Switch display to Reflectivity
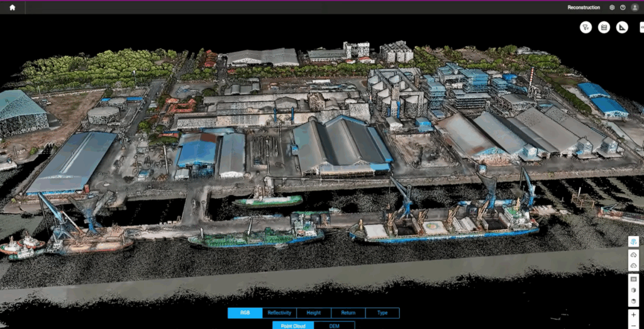This screenshot has width=644, height=329. click(x=279, y=313)
